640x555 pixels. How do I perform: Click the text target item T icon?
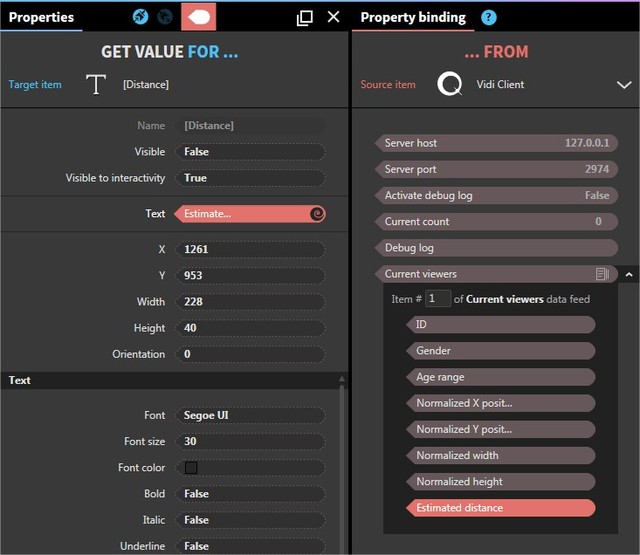[x=95, y=85]
